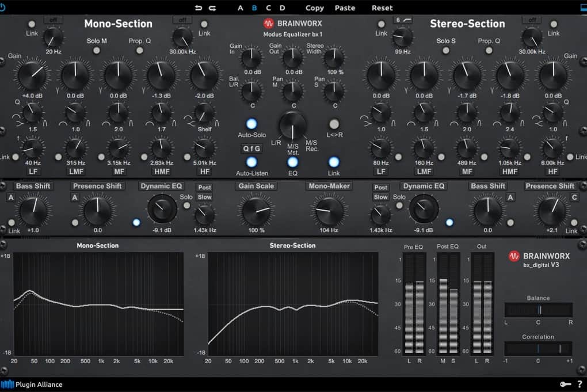Click Paste in the top toolbar
587x392 pixels.
[345, 8]
